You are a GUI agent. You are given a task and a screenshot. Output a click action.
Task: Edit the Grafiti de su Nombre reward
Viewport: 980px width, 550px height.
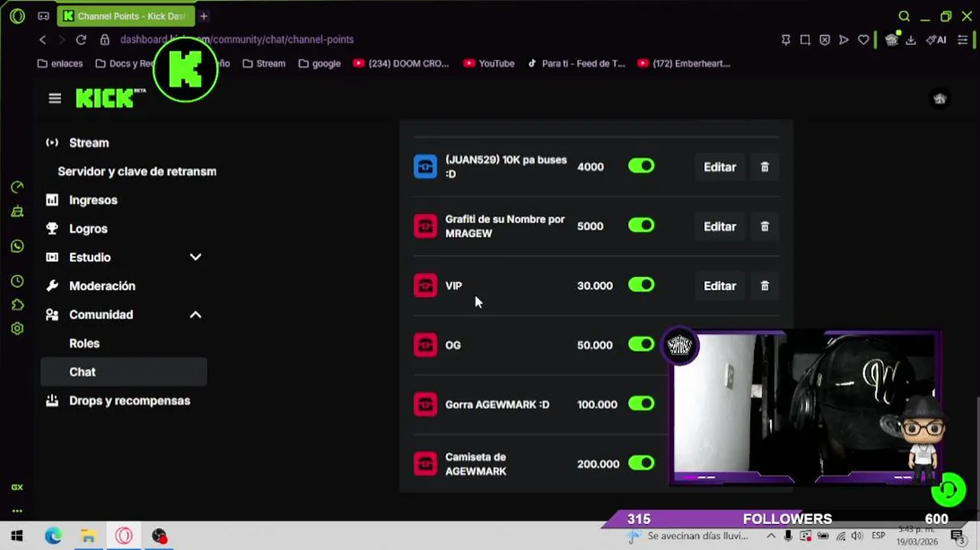pos(720,226)
